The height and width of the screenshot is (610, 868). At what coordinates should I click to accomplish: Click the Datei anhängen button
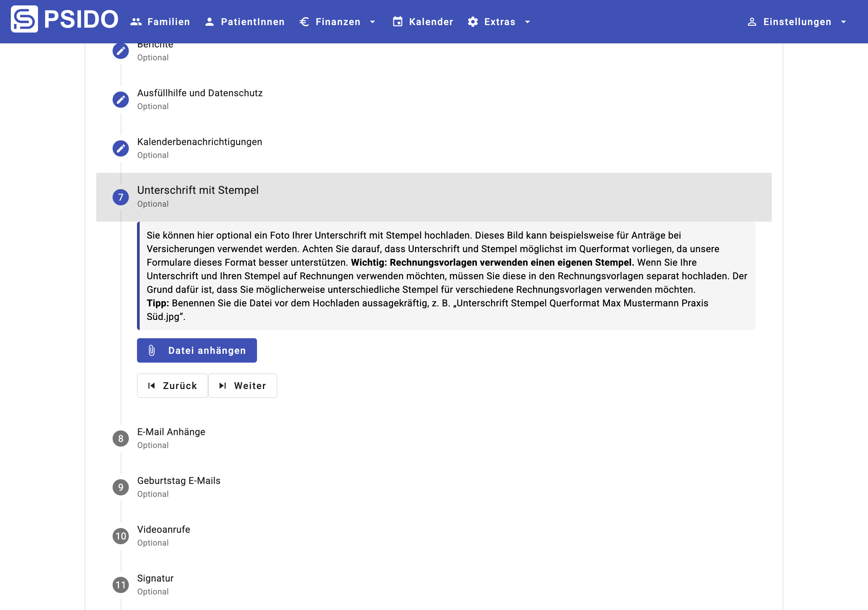click(197, 350)
